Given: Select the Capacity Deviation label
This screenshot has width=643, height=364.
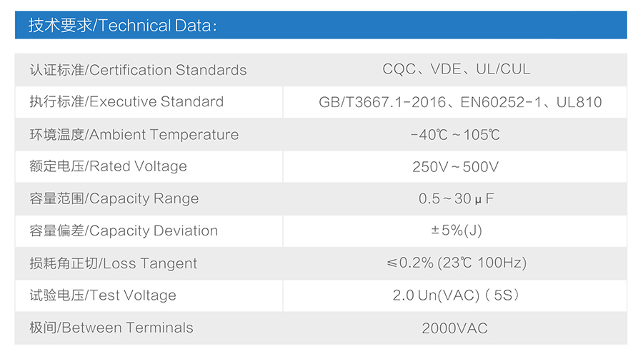Looking at the screenshot, I should coord(124,231).
